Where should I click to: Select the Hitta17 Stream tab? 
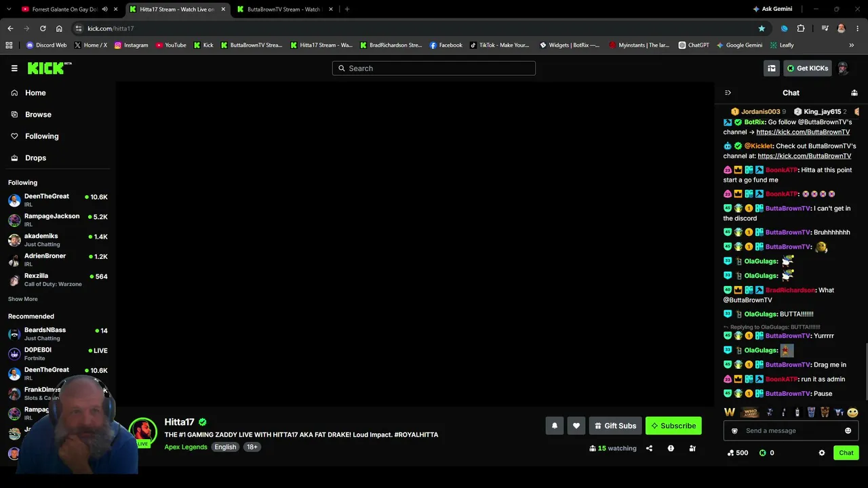176,9
